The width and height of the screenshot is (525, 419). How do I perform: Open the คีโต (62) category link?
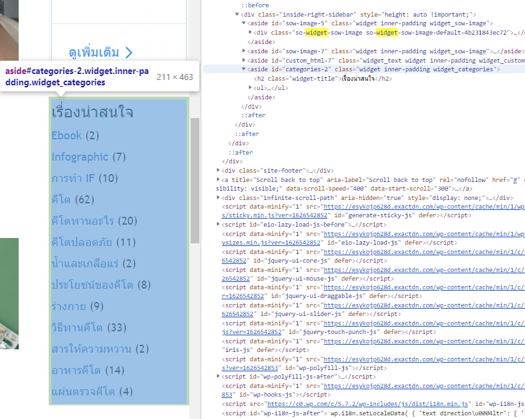coord(61,200)
